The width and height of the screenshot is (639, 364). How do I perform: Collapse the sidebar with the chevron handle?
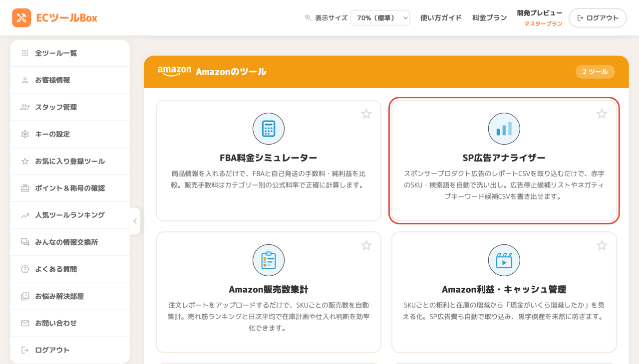click(135, 221)
